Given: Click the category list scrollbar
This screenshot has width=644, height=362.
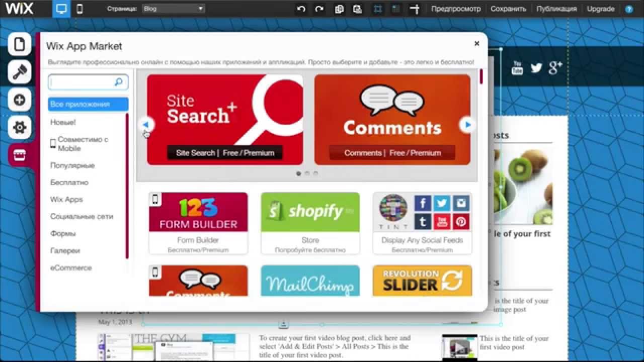Looking at the screenshot, I should pyautogui.click(x=127, y=186).
